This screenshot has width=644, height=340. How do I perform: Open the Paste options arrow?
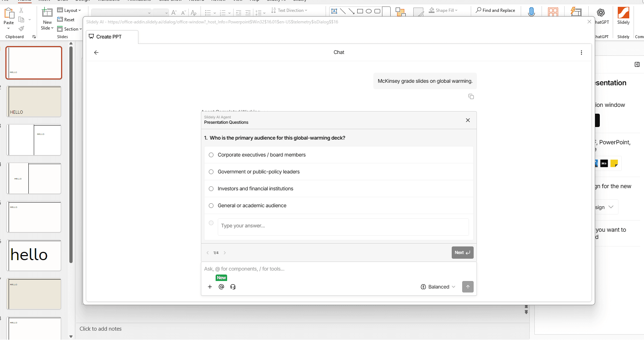tap(9, 28)
